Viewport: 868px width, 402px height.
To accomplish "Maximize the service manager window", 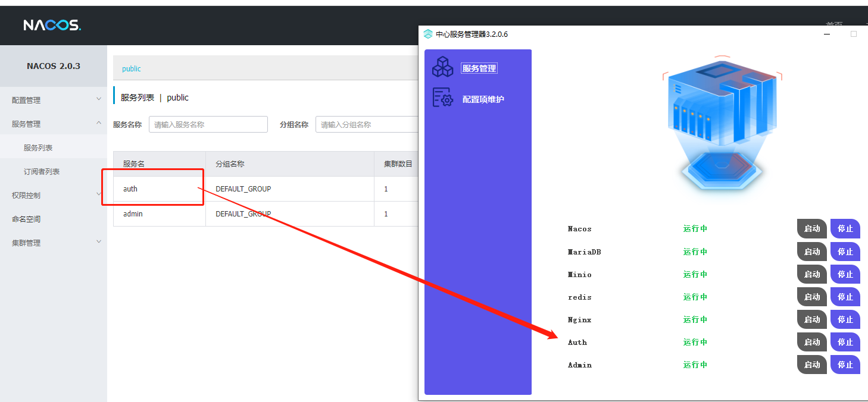I will [x=853, y=34].
